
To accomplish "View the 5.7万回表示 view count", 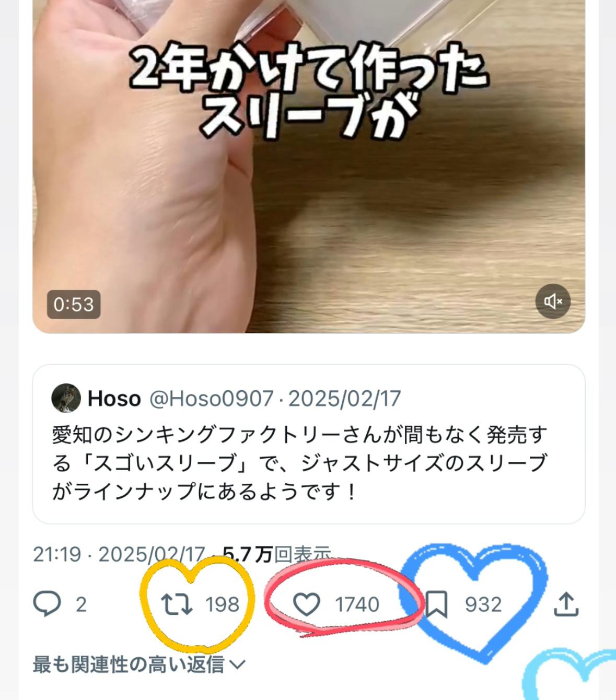I will click(x=277, y=554).
